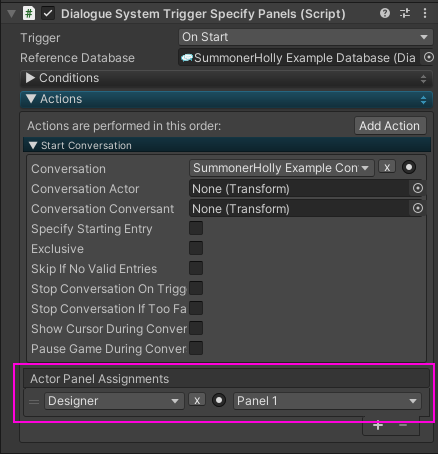The height and width of the screenshot is (454, 438).
Task: Enable Skip If No Valid Entries checkbox
Action: click(196, 268)
